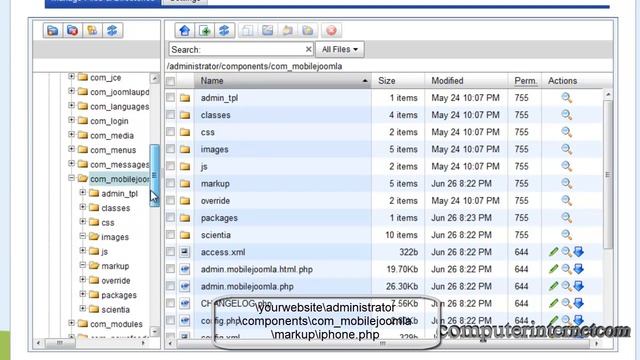Click the red delete icon in file toolbar
Viewport: 640px width, 360px height.
pyautogui.click(x=331, y=31)
